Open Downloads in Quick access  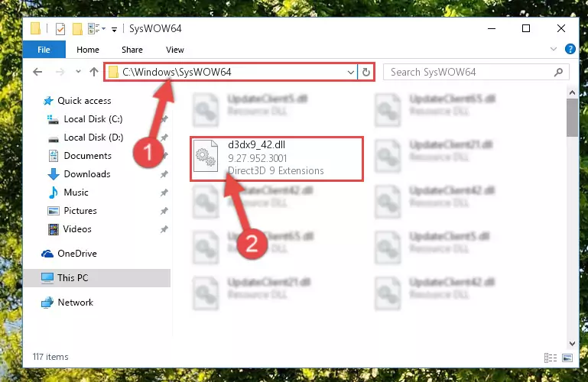click(87, 174)
